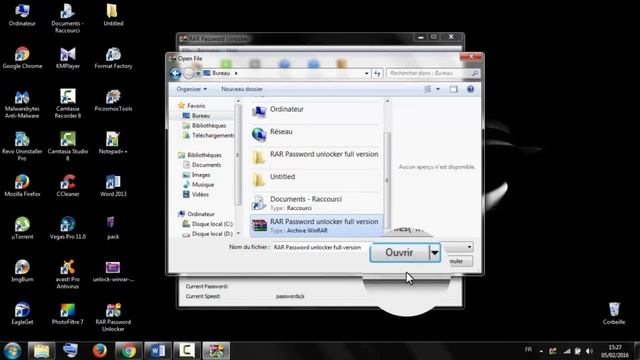This screenshot has width=640, height=360.
Task: Expand the Ouvrir button dropdown arrow
Action: (435, 253)
